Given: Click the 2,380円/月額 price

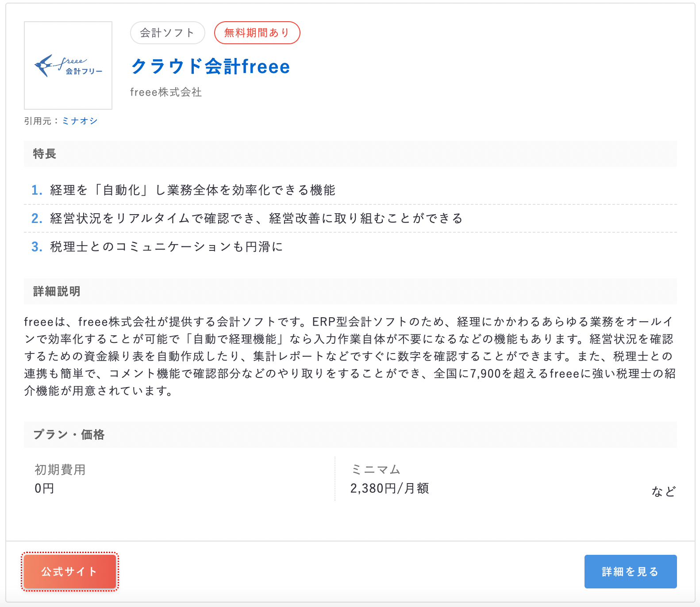Looking at the screenshot, I should (x=389, y=488).
